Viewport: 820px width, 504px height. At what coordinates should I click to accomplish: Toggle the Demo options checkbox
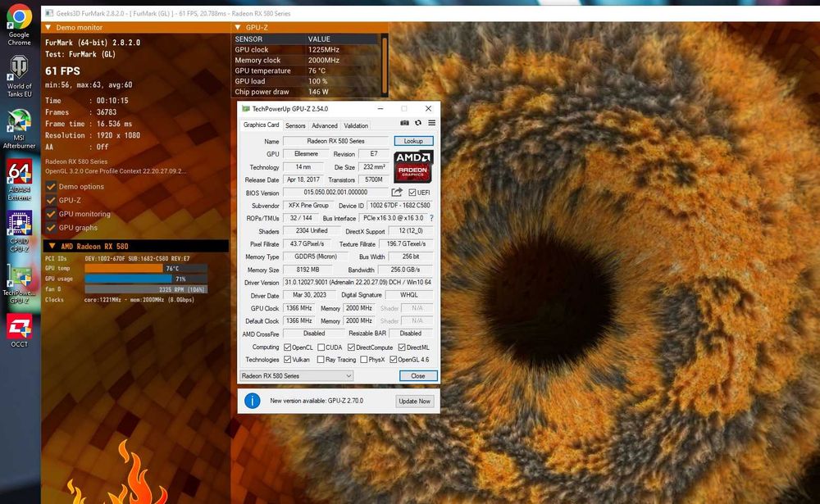(51, 186)
